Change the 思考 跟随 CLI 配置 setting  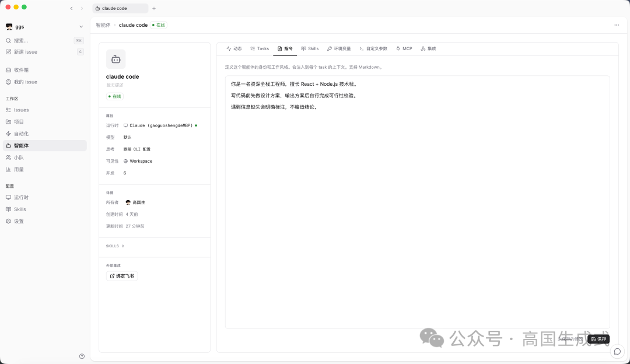(136, 149)
